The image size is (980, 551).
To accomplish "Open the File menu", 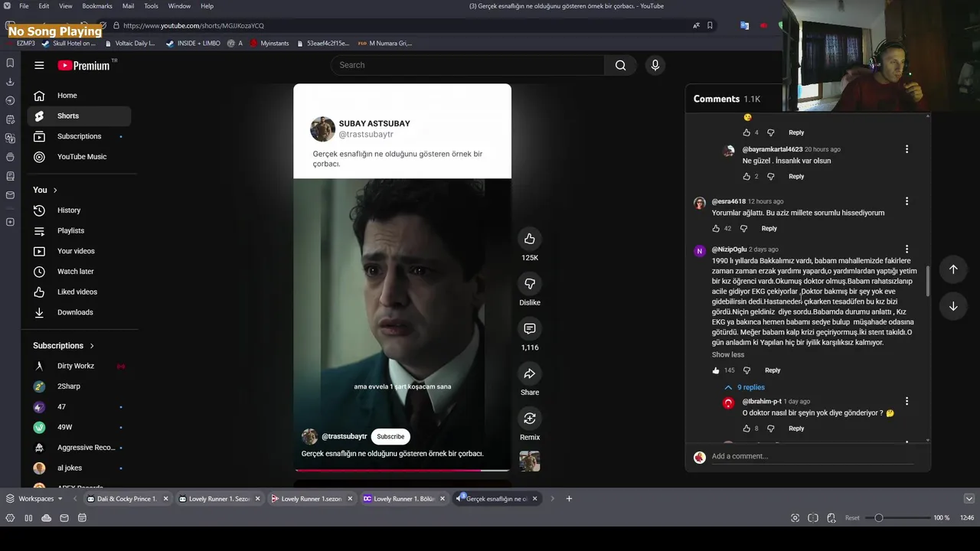I will point(24,6).
